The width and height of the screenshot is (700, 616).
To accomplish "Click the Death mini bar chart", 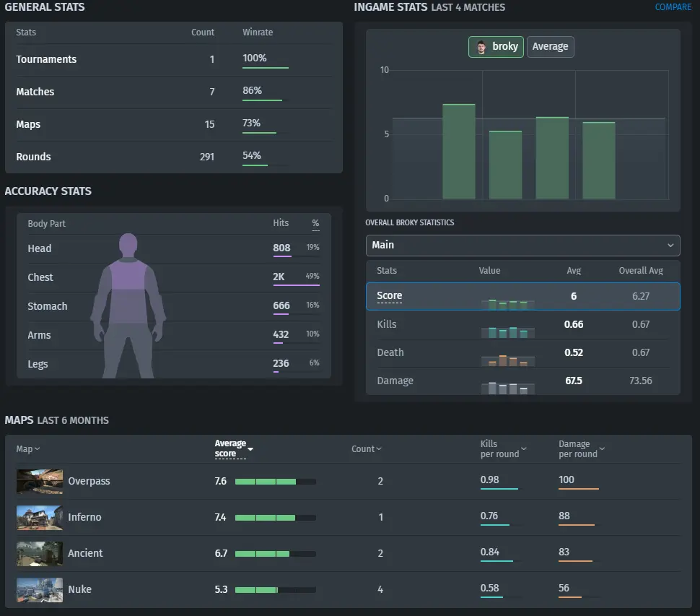I will 508,360.
